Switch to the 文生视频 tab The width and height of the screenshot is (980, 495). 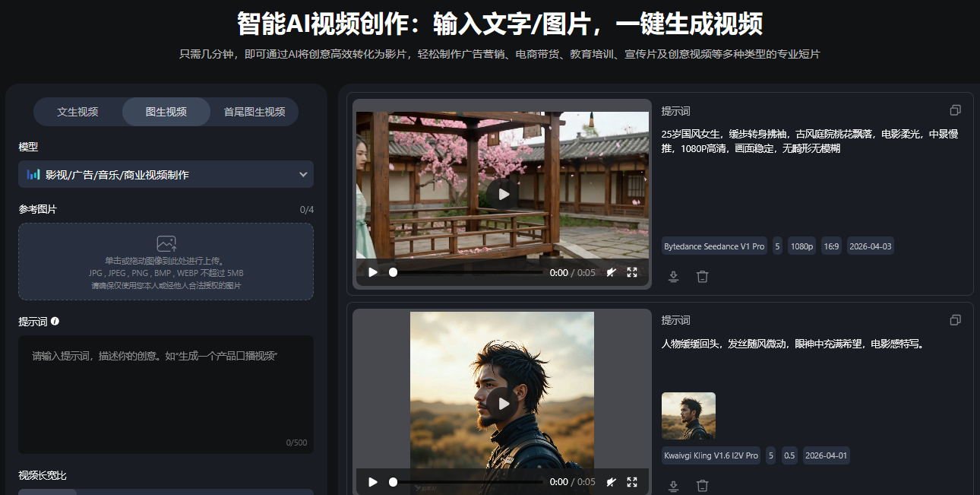77,112
